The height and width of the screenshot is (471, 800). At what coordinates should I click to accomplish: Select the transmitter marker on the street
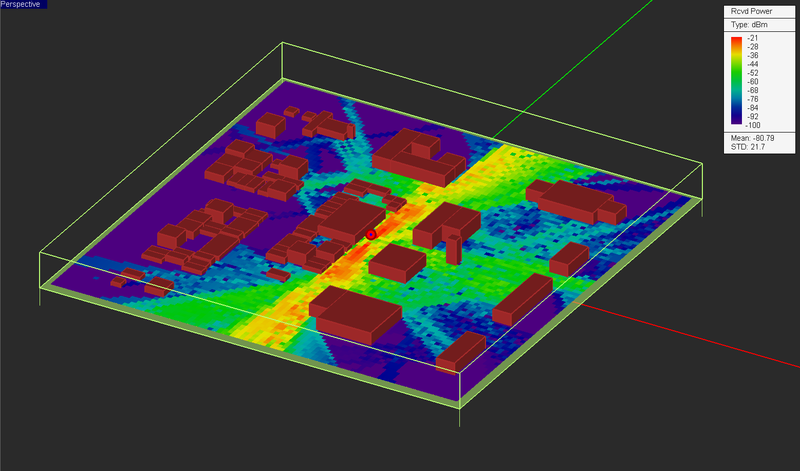[371, 235]
